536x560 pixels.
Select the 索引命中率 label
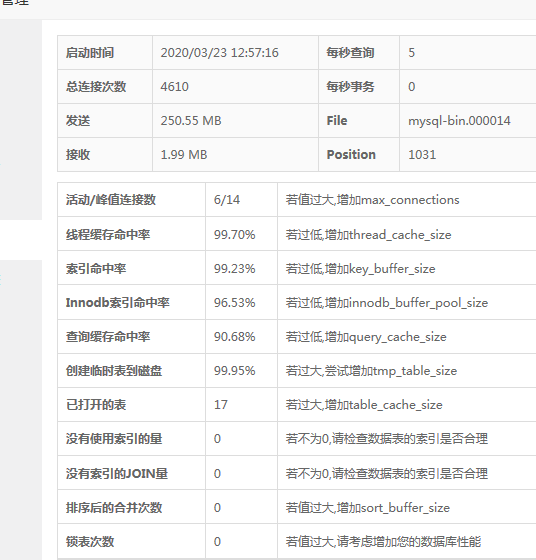pyautogui.click(x=96, y=269)
